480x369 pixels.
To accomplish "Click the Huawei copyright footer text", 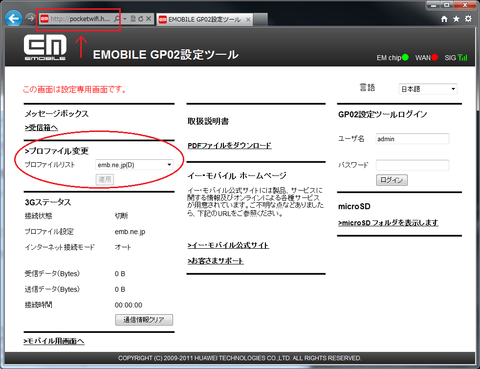I will coord(240,358).
